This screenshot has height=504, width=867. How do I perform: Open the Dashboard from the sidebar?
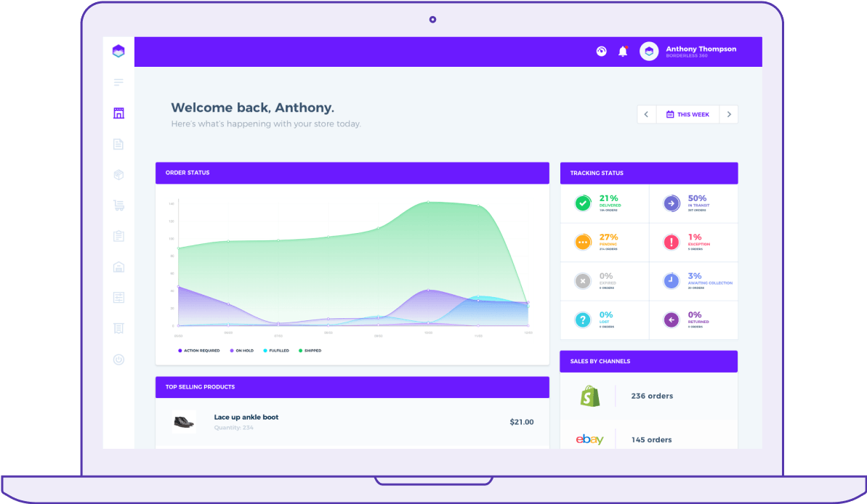118,113
